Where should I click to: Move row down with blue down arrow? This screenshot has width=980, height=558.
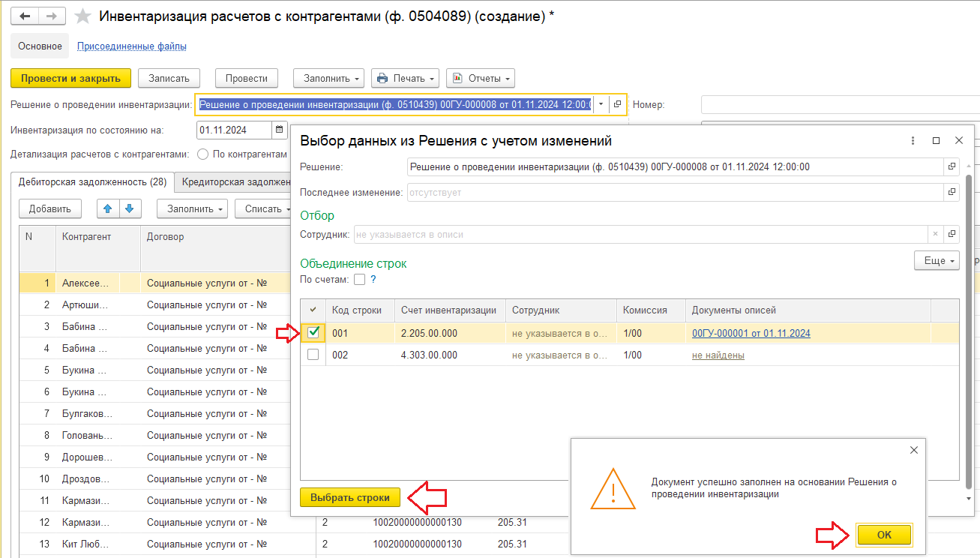pos(129,208)
